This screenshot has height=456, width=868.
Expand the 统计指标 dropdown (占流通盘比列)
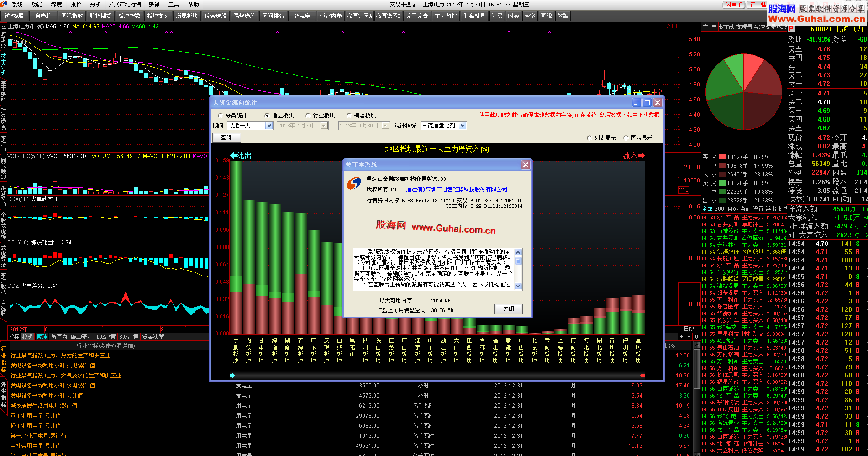click(x=463, y=126)
